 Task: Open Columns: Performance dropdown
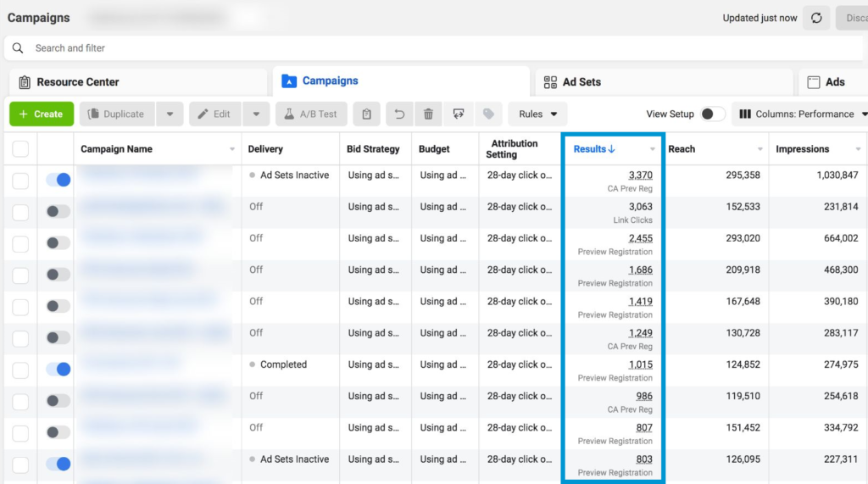(802, 114)
